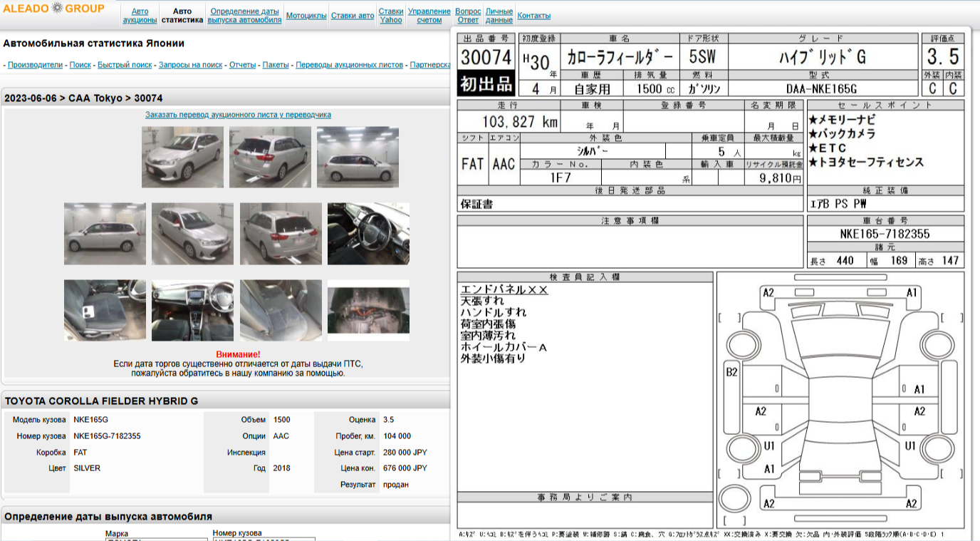Open first front-view car thumbnail
Image resolution: width=980 pixels, height=541 pixels.
pos(182,158)
